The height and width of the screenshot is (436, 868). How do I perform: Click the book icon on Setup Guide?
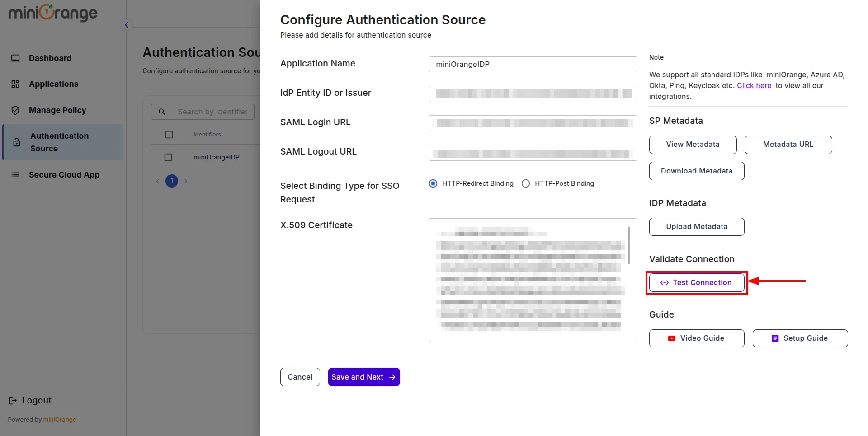coord(774,338)
